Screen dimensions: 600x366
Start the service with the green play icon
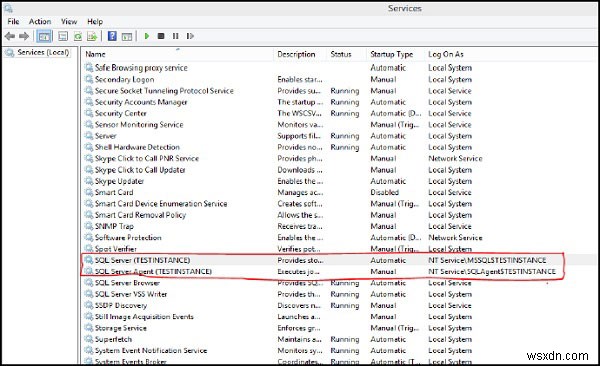pos(147,36)
